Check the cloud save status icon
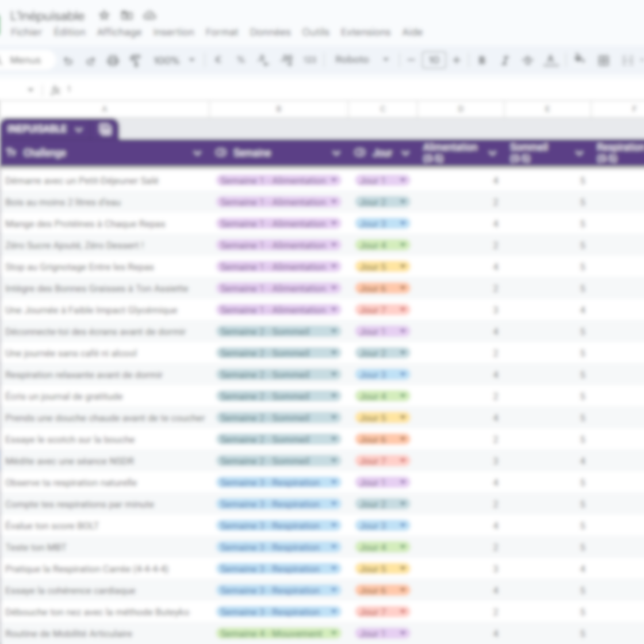644x644 pixels. [x=149, y=16]
